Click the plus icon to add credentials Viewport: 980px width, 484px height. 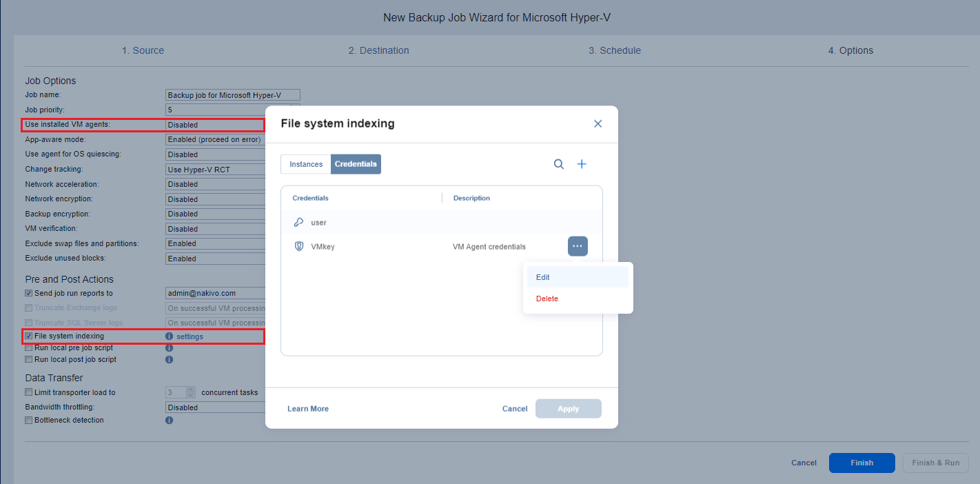pos(582,164)
